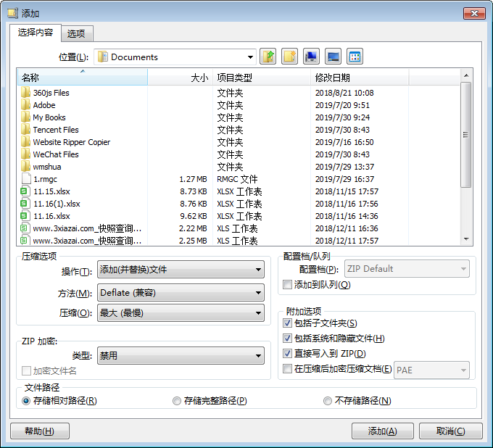The image size is (493, 448).
Task: Select 存储完整路径(P) radio button
Action: pyautogui.click(x=177, y=401)
